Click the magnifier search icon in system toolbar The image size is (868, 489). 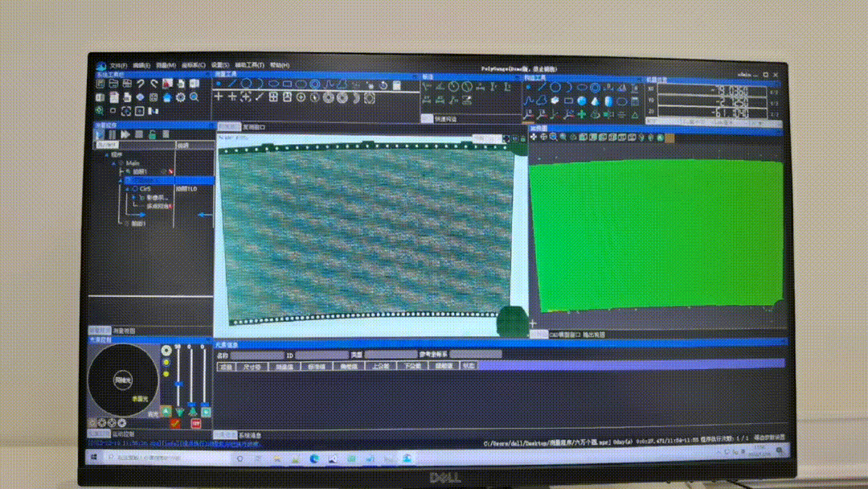click(194, 97)
